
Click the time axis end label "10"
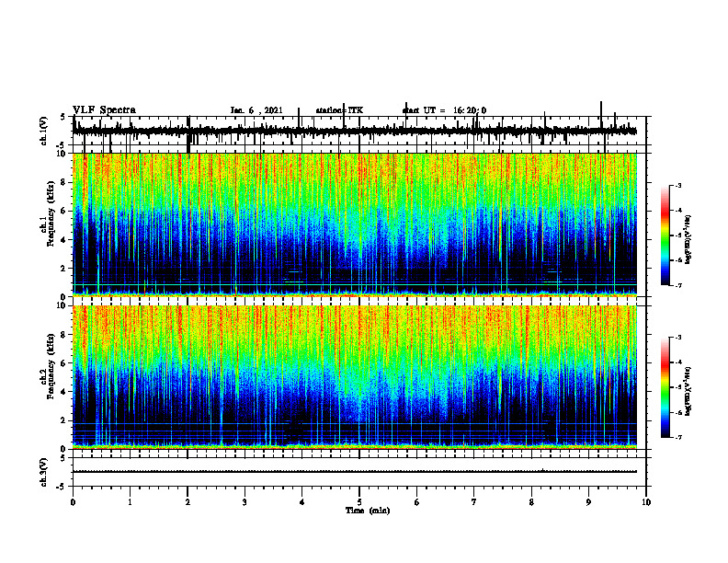[x=646, y=502]
